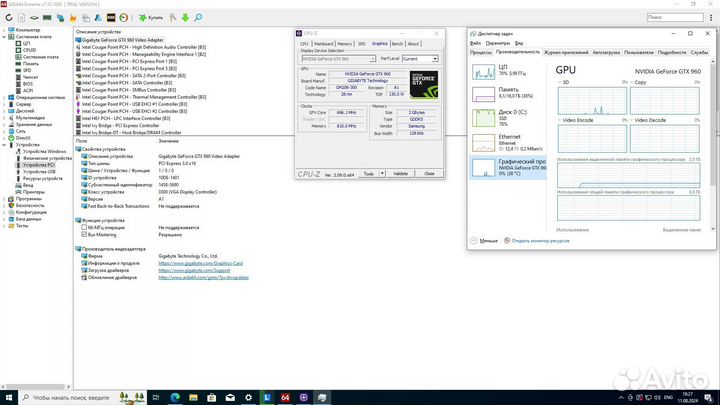Viewport: 720px width, 405px height.
Task: Open the Файл menu in Task Manager
Action: (475, 43)
